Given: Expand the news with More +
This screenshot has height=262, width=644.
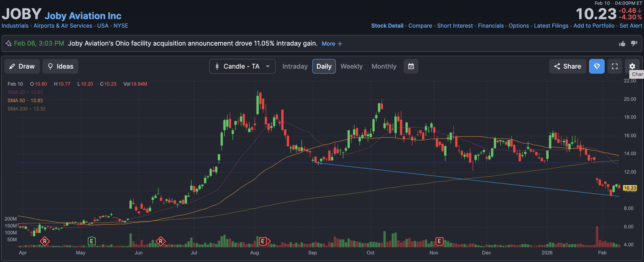Looking at the screenshot, I should 332,44.
